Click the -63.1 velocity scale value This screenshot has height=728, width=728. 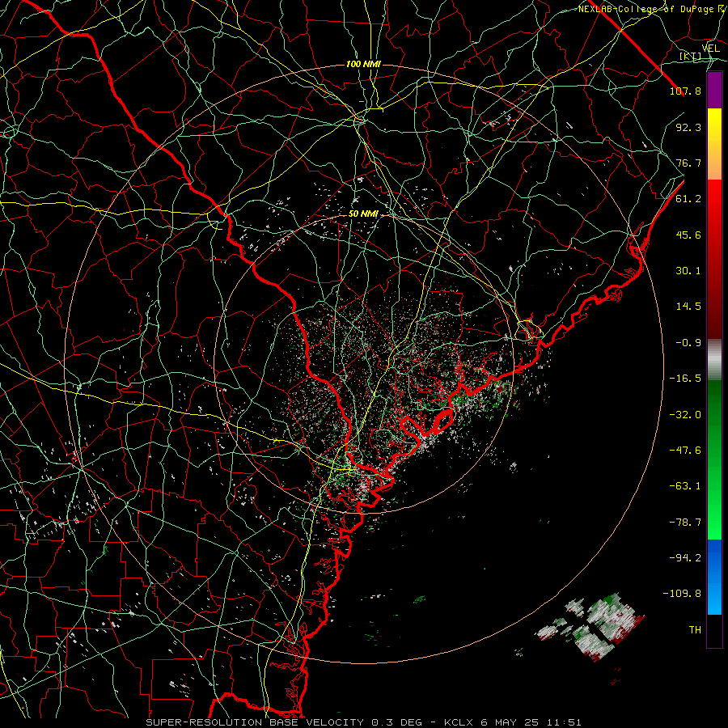(685, 486)
